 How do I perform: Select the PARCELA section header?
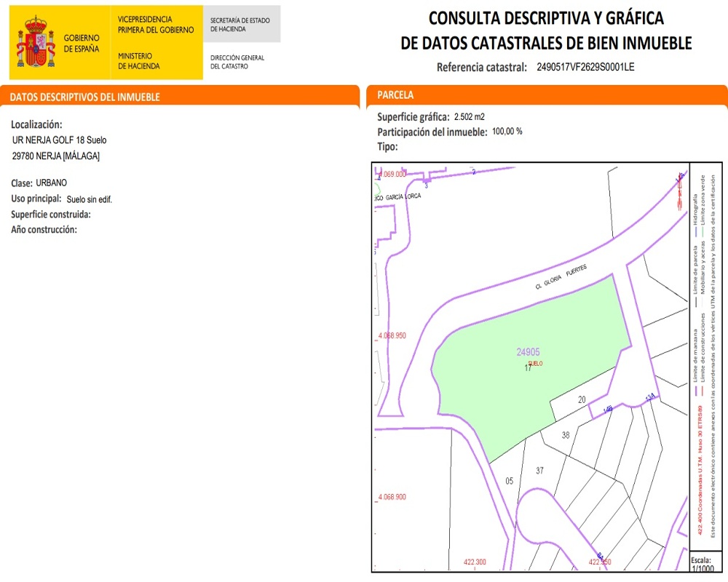pyautogui.click(x=395, y=95)
